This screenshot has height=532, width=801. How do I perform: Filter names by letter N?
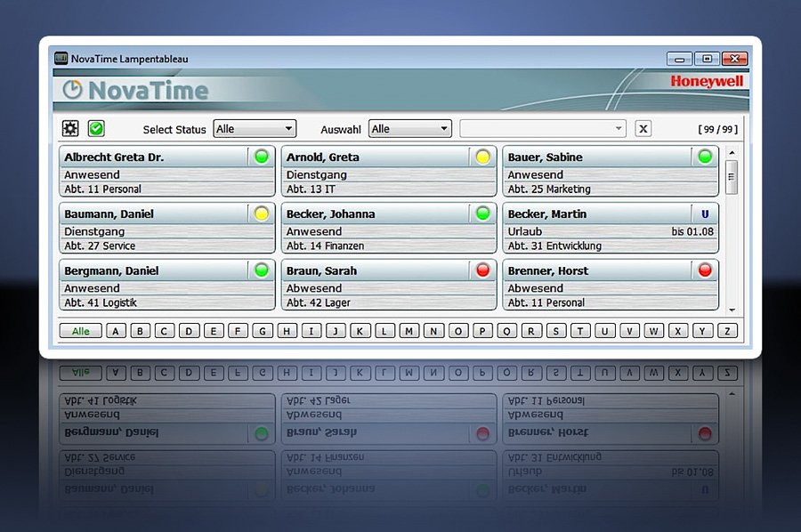point(433,331)
